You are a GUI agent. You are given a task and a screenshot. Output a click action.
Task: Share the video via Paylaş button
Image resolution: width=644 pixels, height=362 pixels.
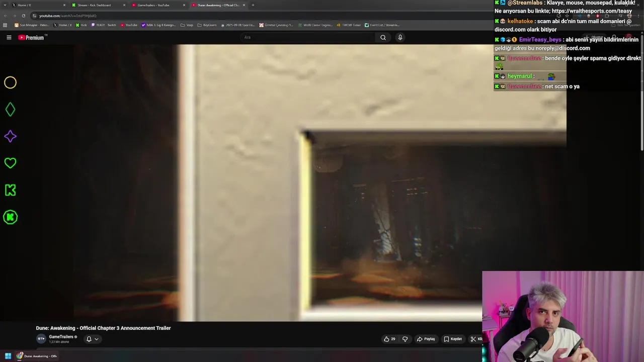pos(426,339)
